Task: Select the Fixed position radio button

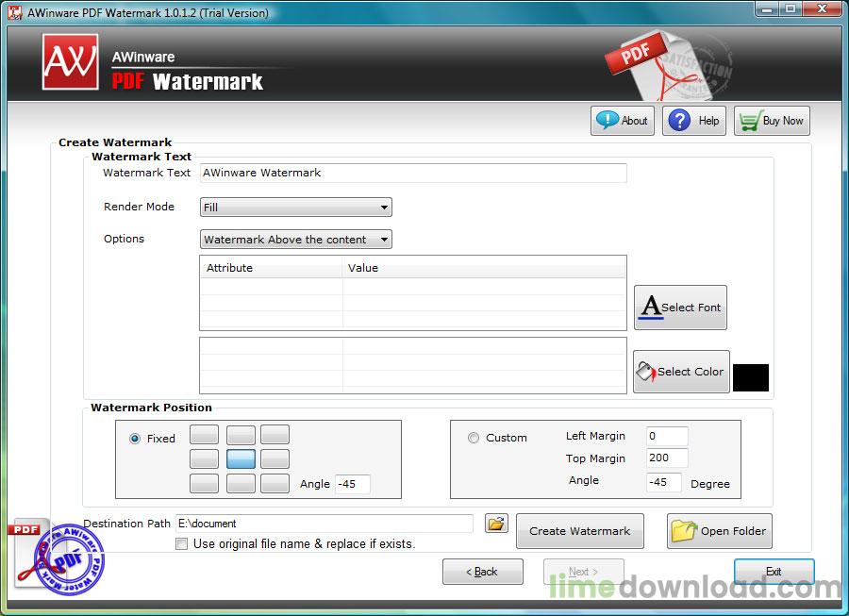Action: (135, 439)
